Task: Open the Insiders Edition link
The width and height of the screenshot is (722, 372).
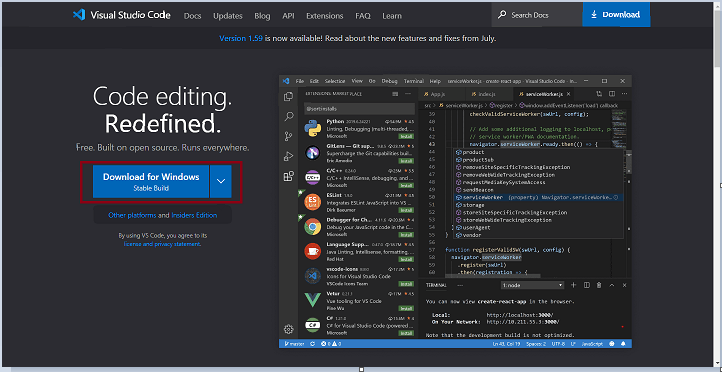Action: tap(194, 215)
